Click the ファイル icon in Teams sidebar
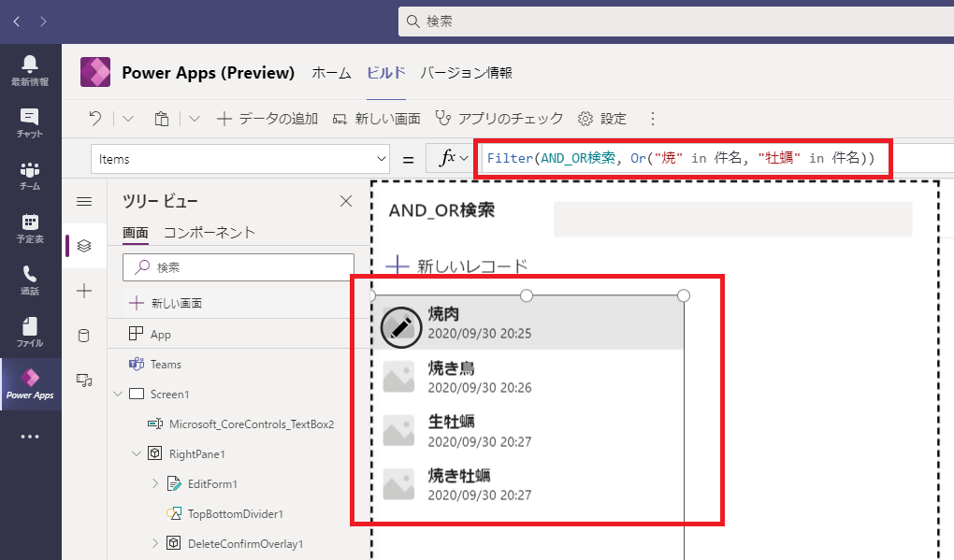The height and width of the screenshot is (560, 954). 30,329
